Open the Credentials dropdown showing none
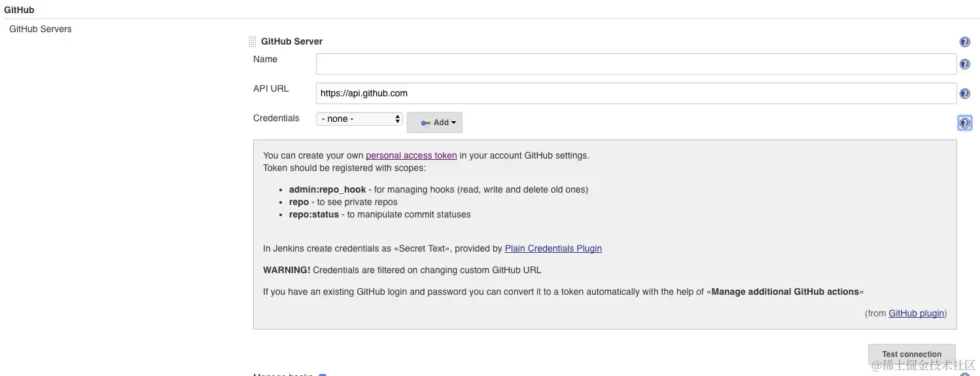Viewport: 980px width, 376px height. click(359, 119)
